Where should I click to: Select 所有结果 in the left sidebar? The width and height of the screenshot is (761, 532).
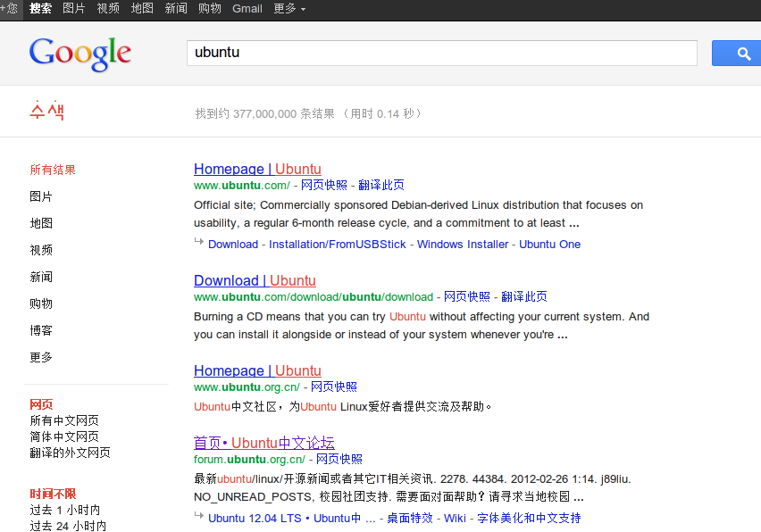[x=53, y=170]
